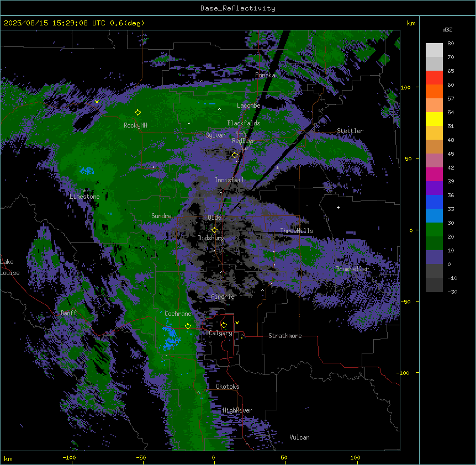The height and width of the screenshot is (465, 476).
Task: Click the HighRiver label
Action: click(x=237, y=410)
